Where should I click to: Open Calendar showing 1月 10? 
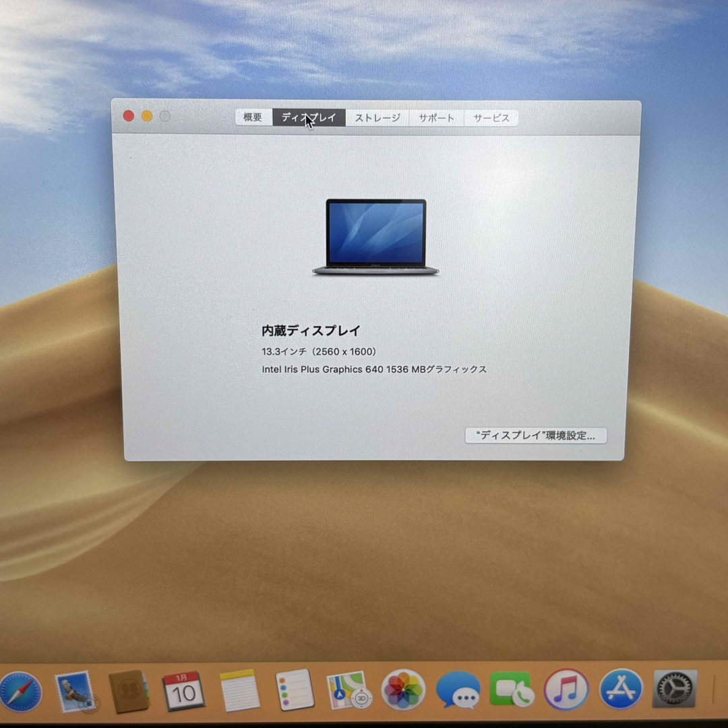pos(183,691)
